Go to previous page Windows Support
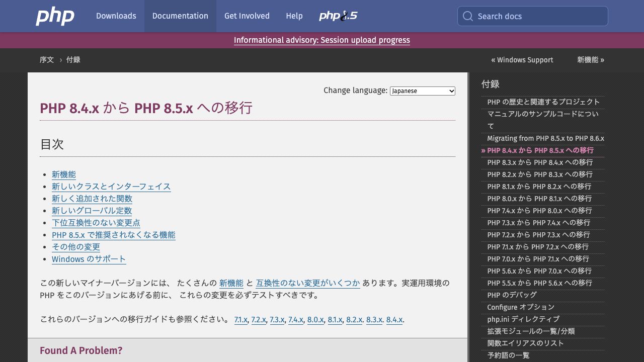The width and height of the screenshot is (644, 362). click(522, 60)
